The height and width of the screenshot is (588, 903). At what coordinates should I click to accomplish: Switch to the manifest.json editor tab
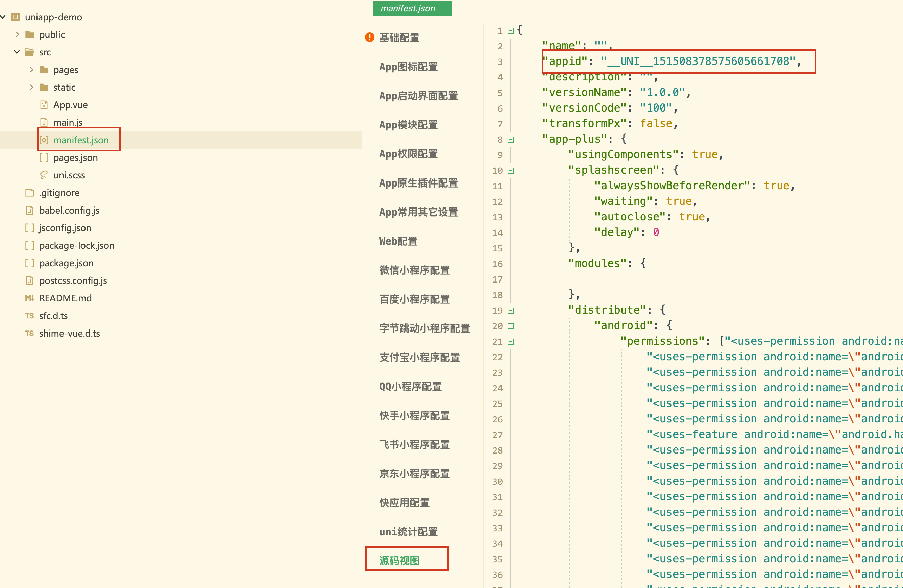(412, 8)
